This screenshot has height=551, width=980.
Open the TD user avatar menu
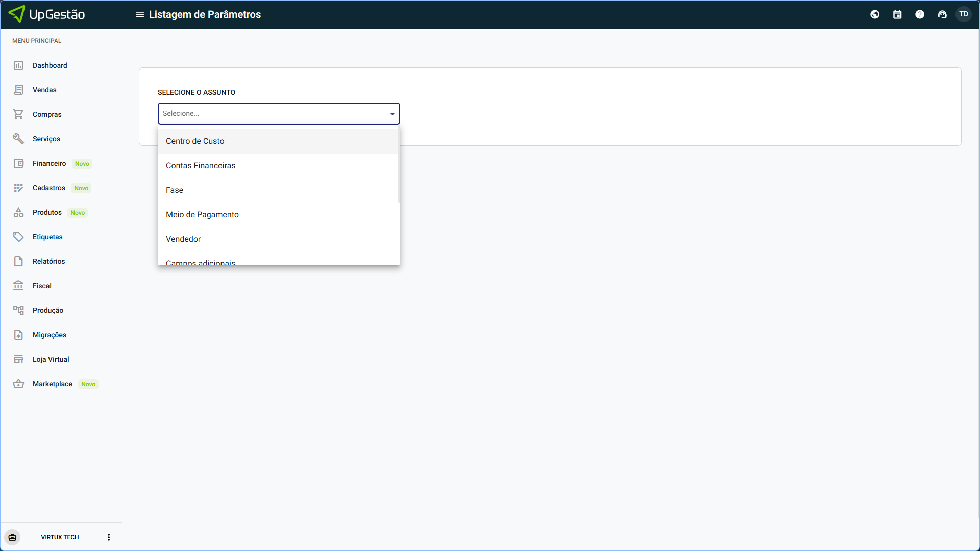click(964, 14)
